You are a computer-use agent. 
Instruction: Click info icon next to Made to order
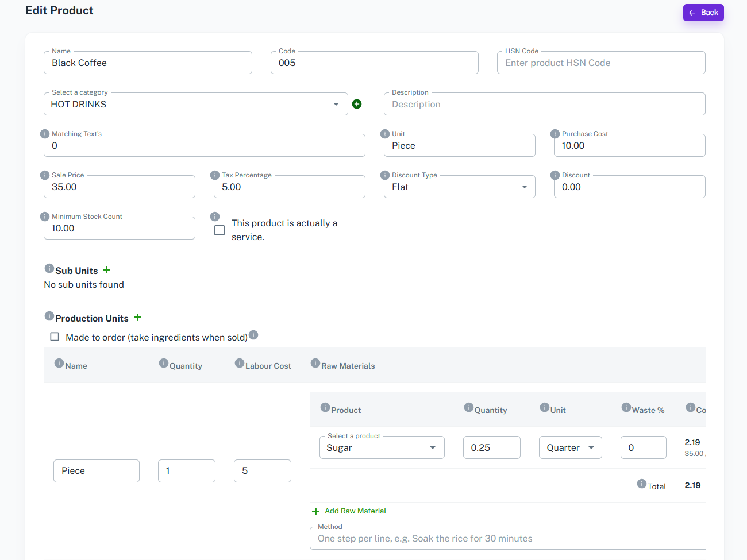(x=253, y=335)
